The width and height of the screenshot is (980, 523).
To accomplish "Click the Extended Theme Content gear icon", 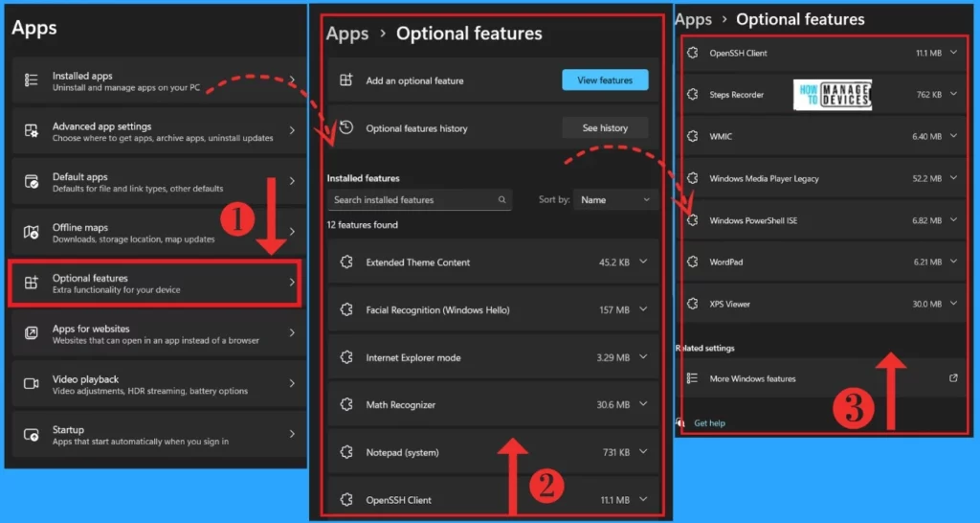I will coord(346,262).
